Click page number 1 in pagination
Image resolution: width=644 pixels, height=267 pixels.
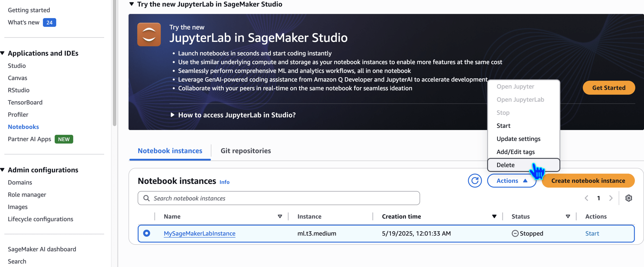click(598, 198)
